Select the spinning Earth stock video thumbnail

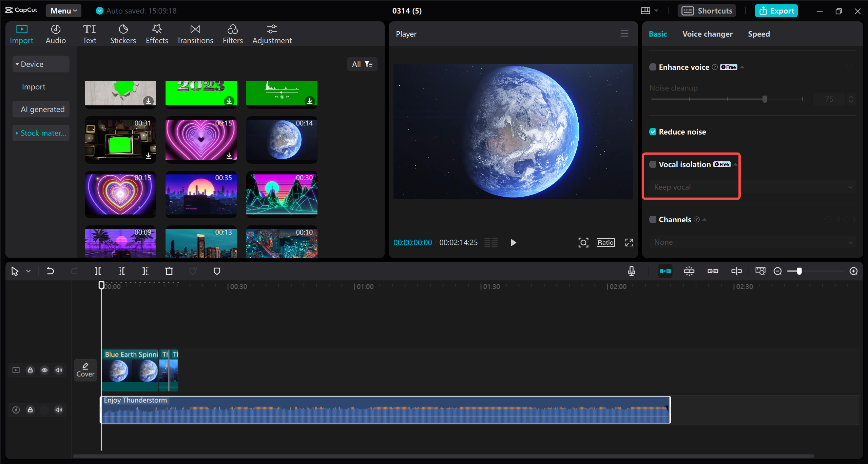click(281, 140)
